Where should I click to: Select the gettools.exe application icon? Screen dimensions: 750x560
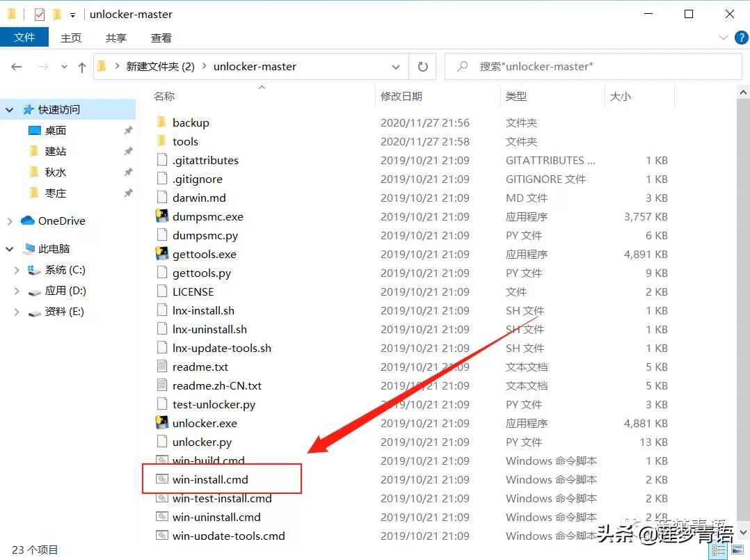[x=161, y=254]
